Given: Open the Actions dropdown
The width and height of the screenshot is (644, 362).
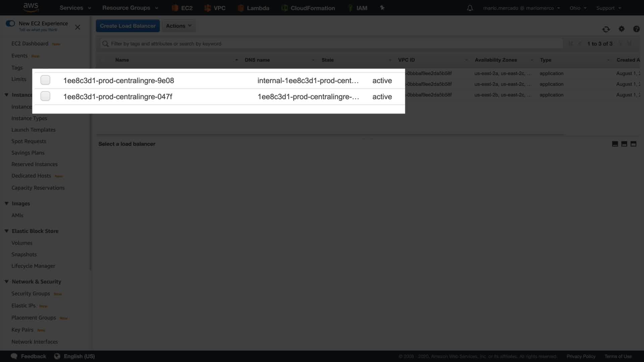Looking at the screenshot, I should tap(178, 26).
